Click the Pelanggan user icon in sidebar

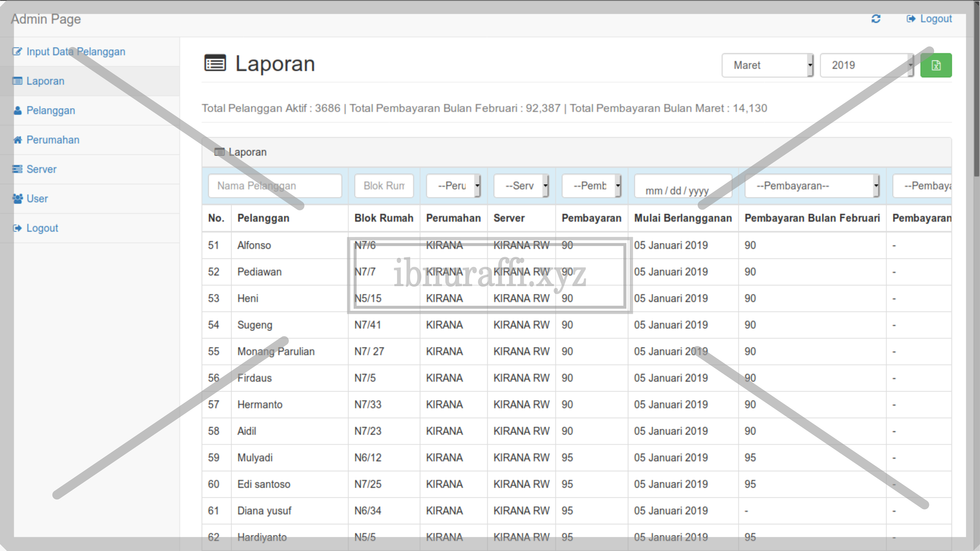pyautogui.click(x=18, y=110)
